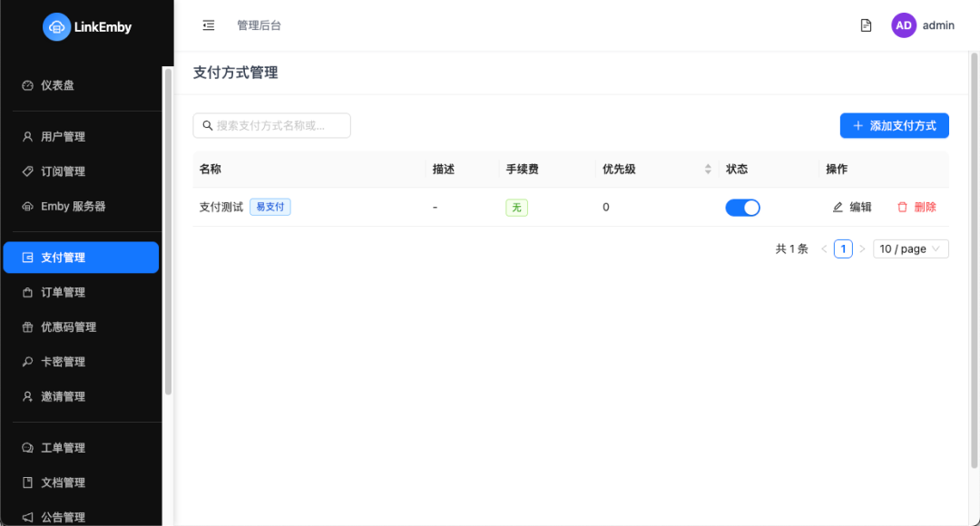Disable the 支付测试 payment status switch
This screenshot has height=526, width=980.
click(742, 207)
